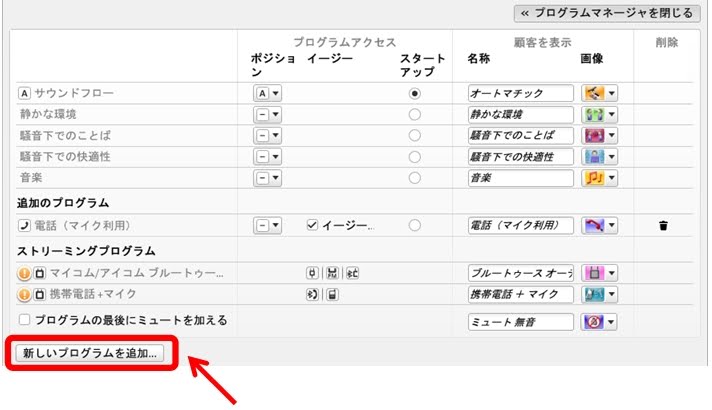Edit the ブルートゥース オーディオ name field
Screen dimensions: 712x410
(x=521, y=273)
